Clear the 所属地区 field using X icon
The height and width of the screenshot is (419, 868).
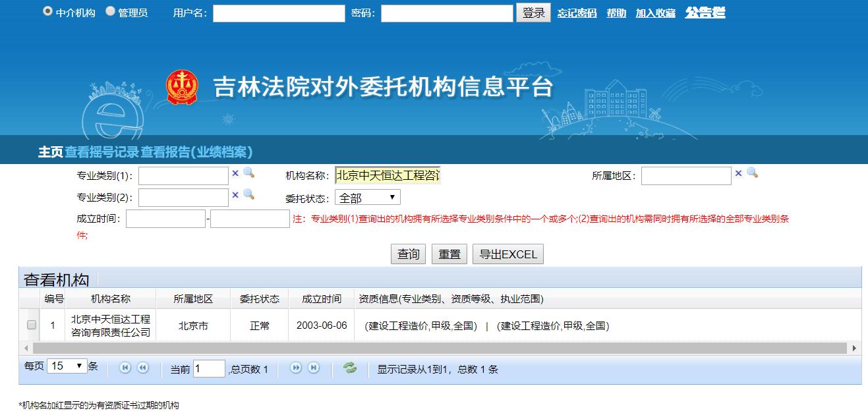click(x=738, y=173)
